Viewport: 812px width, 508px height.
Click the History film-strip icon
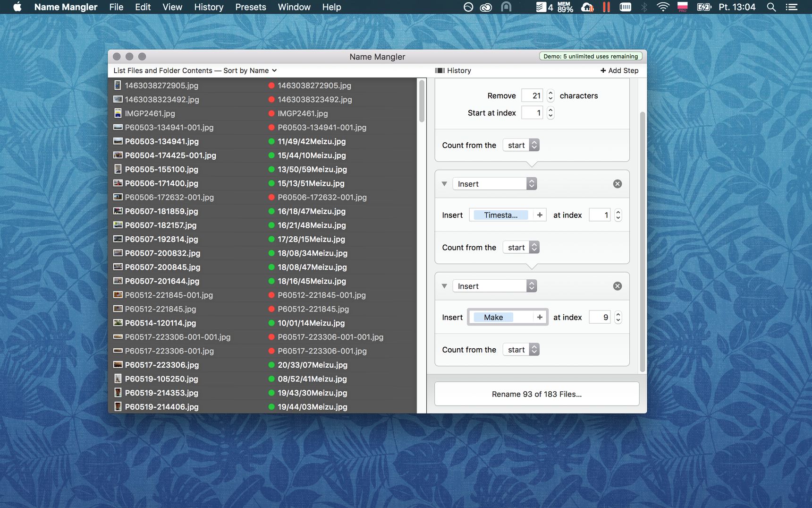[x=440, y=70]
